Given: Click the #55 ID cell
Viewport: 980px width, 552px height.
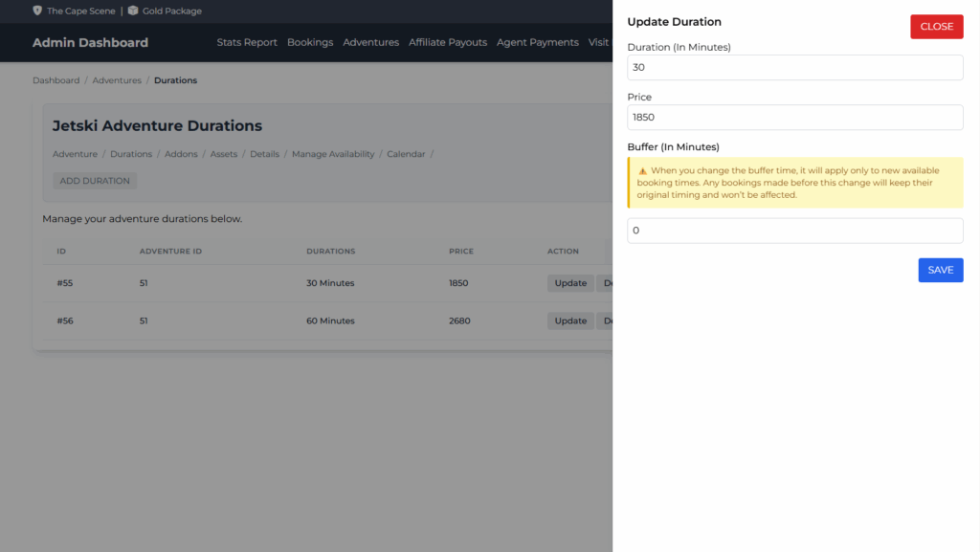Looking at the screenshot, I should [65, 283].
